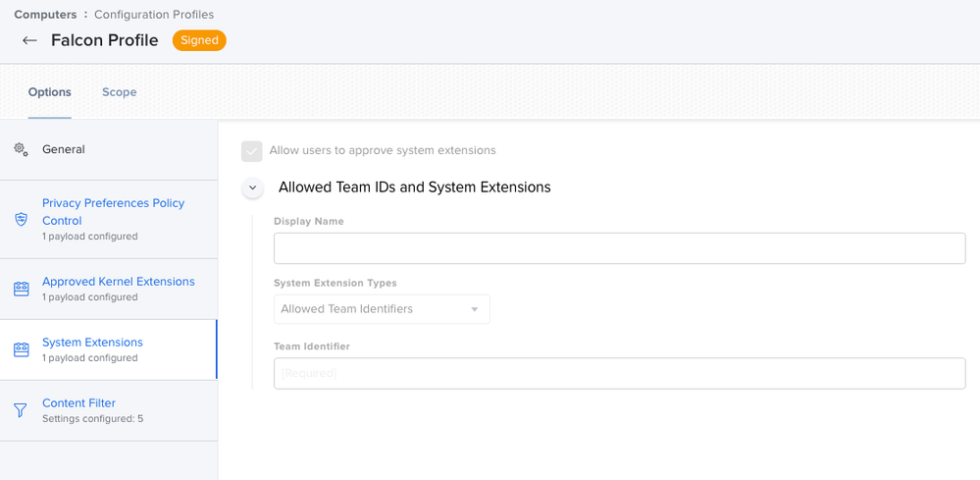
Task: Open Privacy Preferences Policy Control payload
Action: (x=109, y=219)
